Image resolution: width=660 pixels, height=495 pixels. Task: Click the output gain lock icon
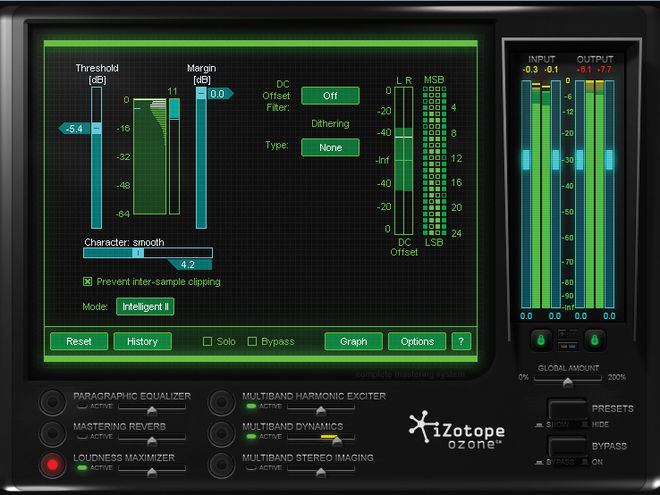pyautogui.click(x=594, y=339)
